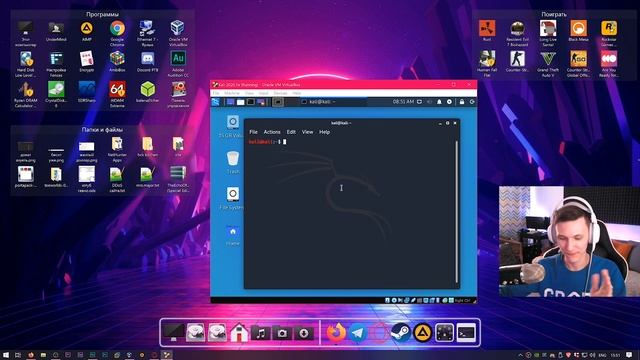Open the Music folder in the dock

(261, 333)
